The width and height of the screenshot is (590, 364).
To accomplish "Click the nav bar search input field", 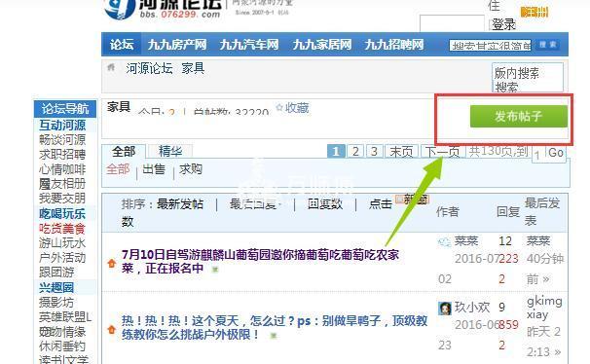I will (491, 45).
